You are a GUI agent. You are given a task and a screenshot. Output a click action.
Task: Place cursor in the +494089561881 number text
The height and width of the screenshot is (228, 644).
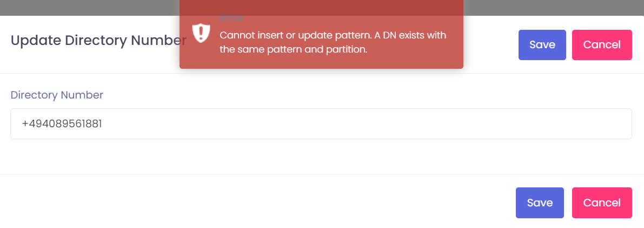[x=62, y=124]
